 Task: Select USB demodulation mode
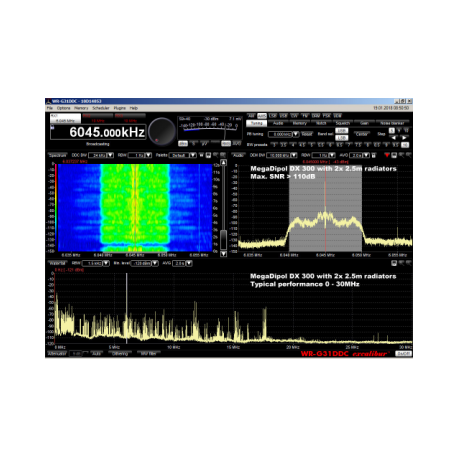click(283, 116)
